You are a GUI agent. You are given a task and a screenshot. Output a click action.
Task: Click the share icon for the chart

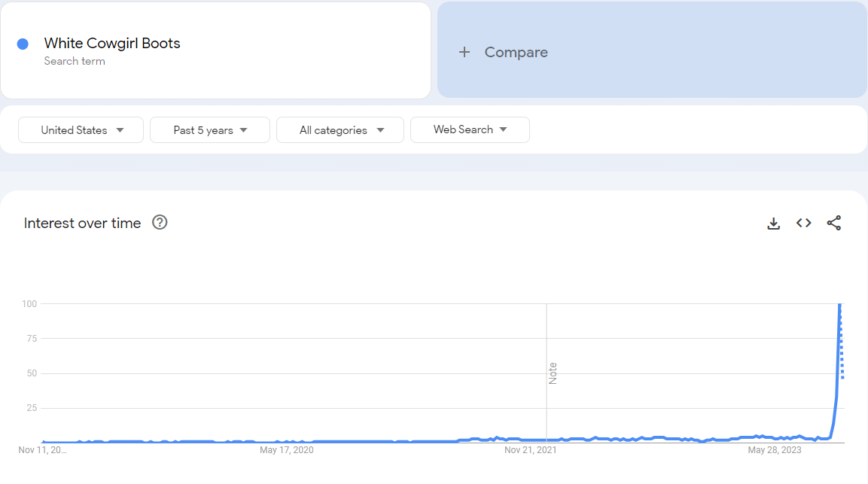(x=833, y=223)
